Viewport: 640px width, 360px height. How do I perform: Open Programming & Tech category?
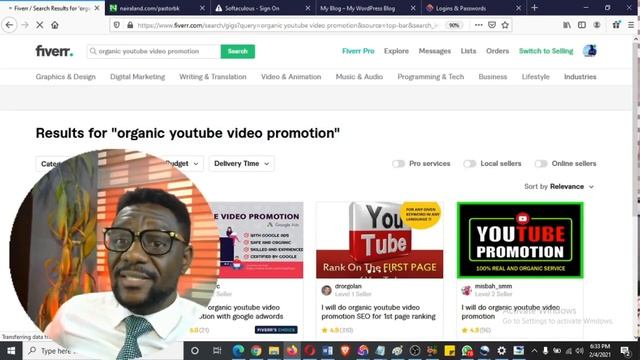click(x=431, y=77)
